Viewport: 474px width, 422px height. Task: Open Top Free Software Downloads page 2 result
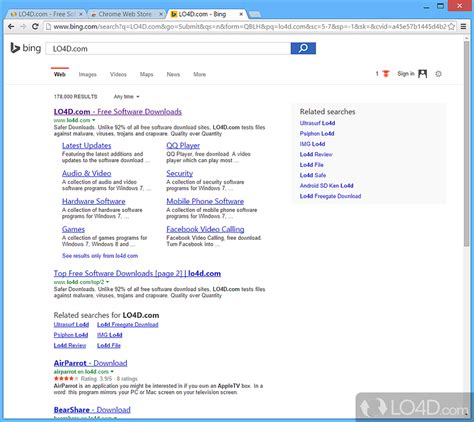click(137, 273)
